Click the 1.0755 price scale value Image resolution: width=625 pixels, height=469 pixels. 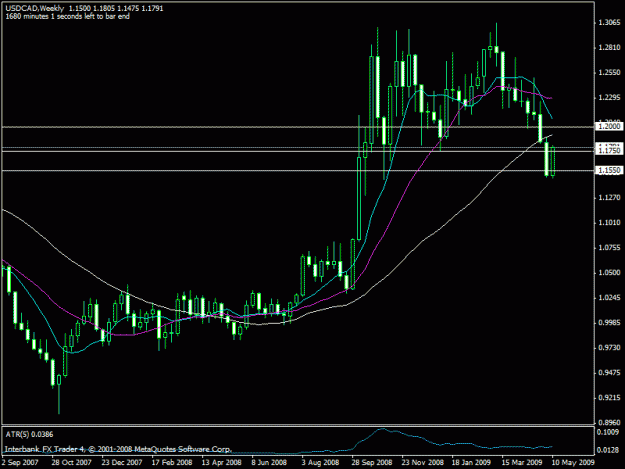tap(609, 248)
